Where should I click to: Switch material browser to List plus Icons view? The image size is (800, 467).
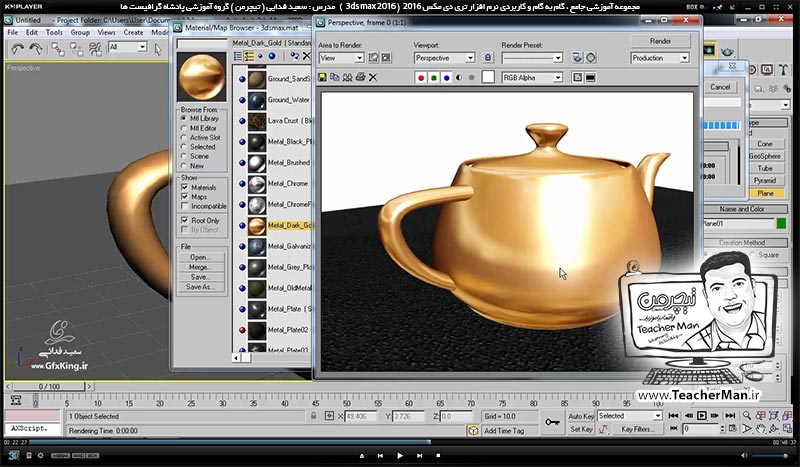click(249, 56)
